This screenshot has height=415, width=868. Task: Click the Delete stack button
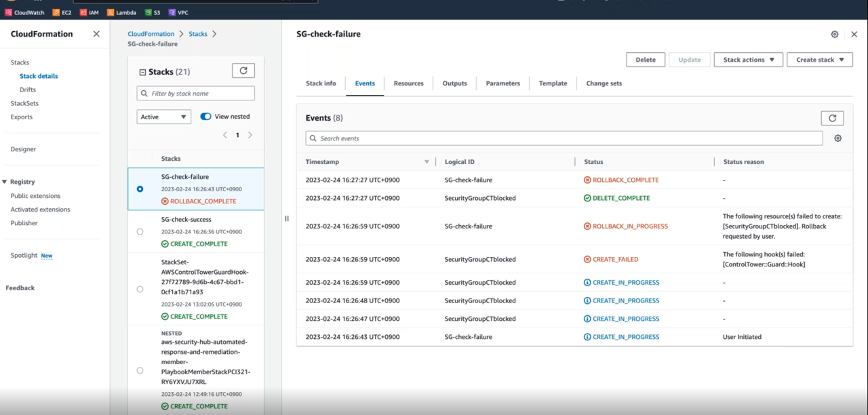[x=645, y=60]
